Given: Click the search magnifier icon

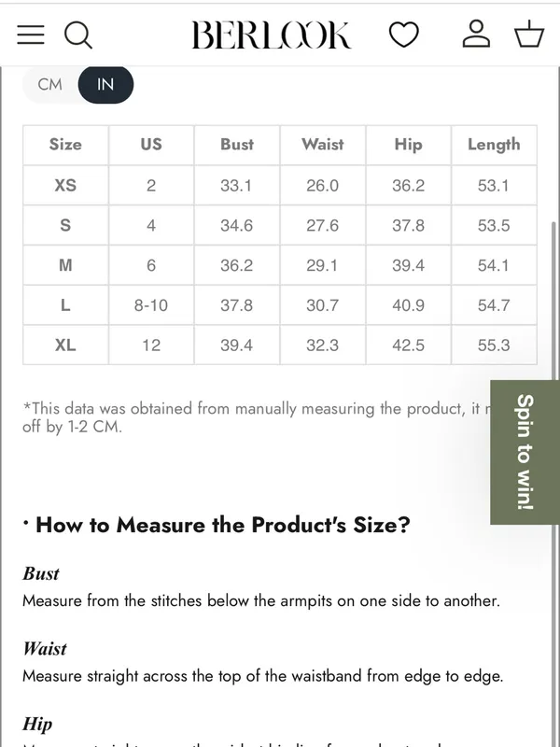Looking at the screenshot, I should pos(78,35).
